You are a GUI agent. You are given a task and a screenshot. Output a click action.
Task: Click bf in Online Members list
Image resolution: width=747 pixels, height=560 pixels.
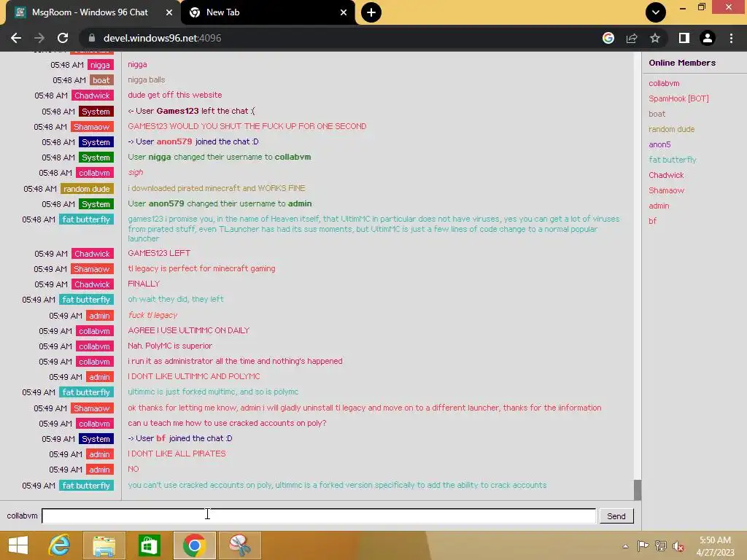click(652, 221)
